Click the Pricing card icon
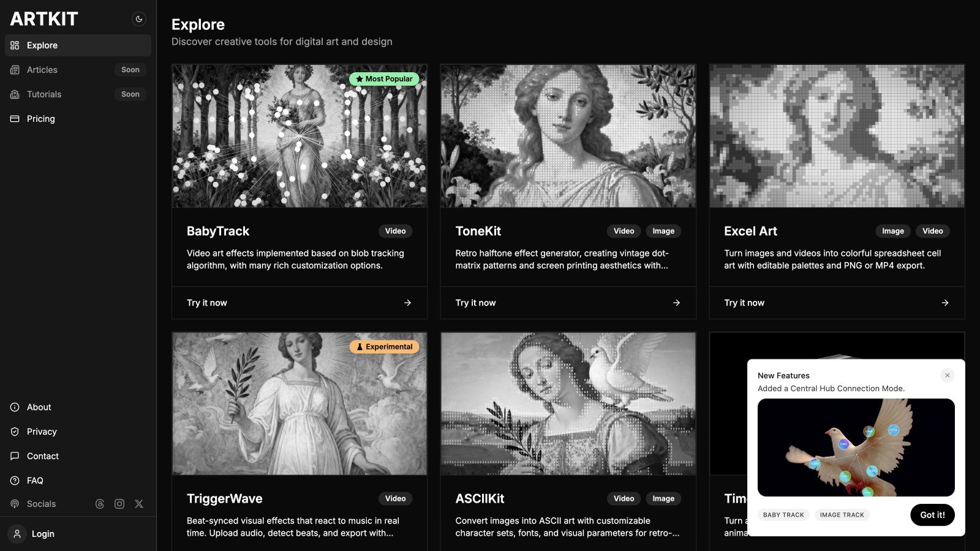This screenshot has height=551, width=980. pos(15,119)
